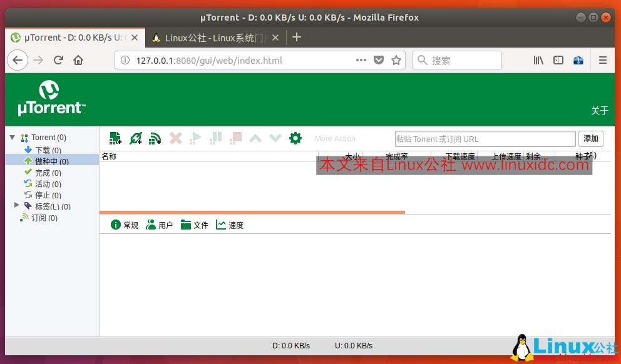Sort by the 完成率 column header

click(x=396, y=157)
